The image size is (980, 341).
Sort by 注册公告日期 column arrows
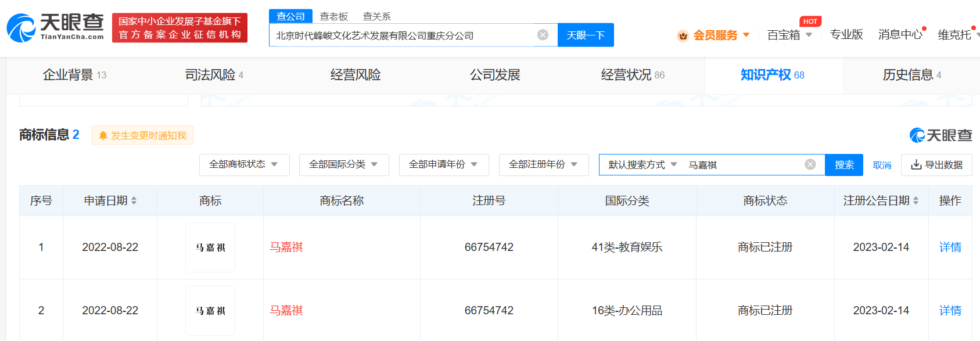(x=916, y=200)
